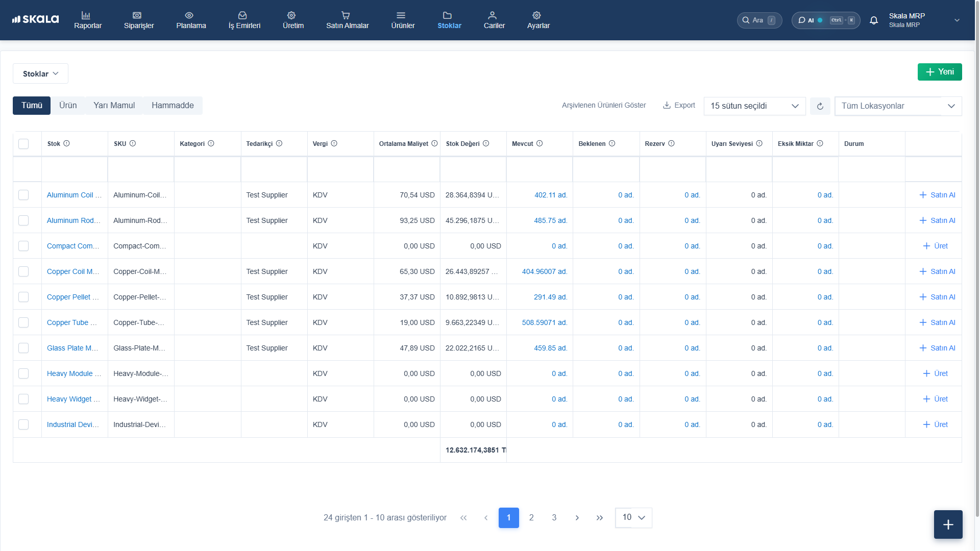This screenshot has height=551, width=980.
Task: Expand the Tüm Lokasyonlar dropdown
Action: pyautogui.click(x=898, y=106)
